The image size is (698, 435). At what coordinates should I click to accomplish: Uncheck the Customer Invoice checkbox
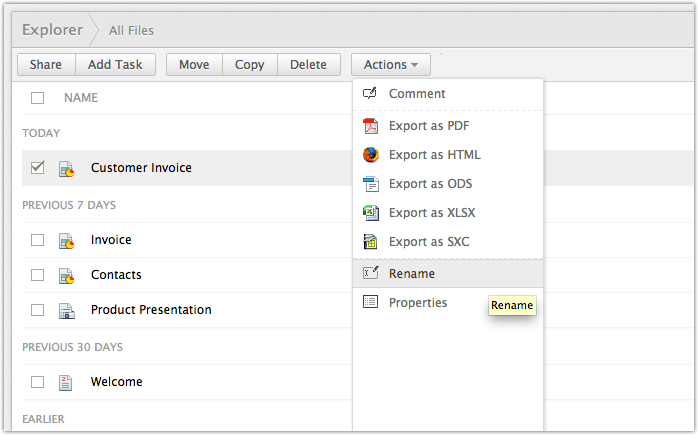[38, 168]
